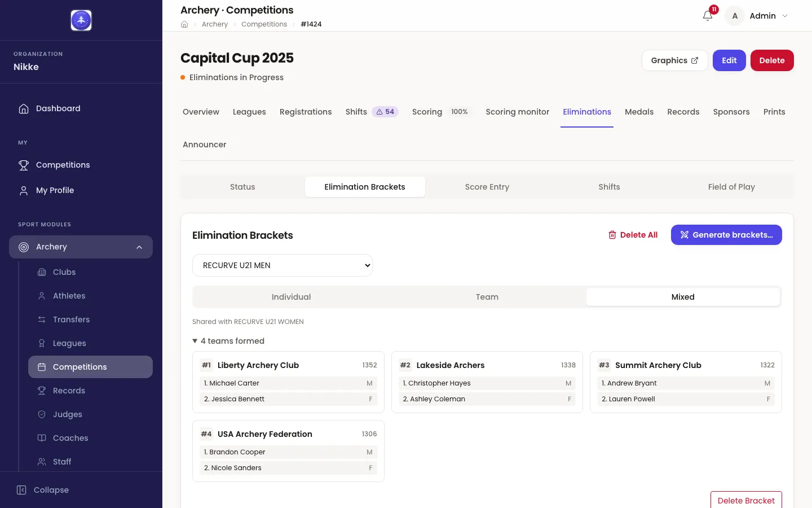The width and height of the screenshot is (812, 508).
Task: Open the Shifts tab with warning badge
Action: click(x=372, y=112)
